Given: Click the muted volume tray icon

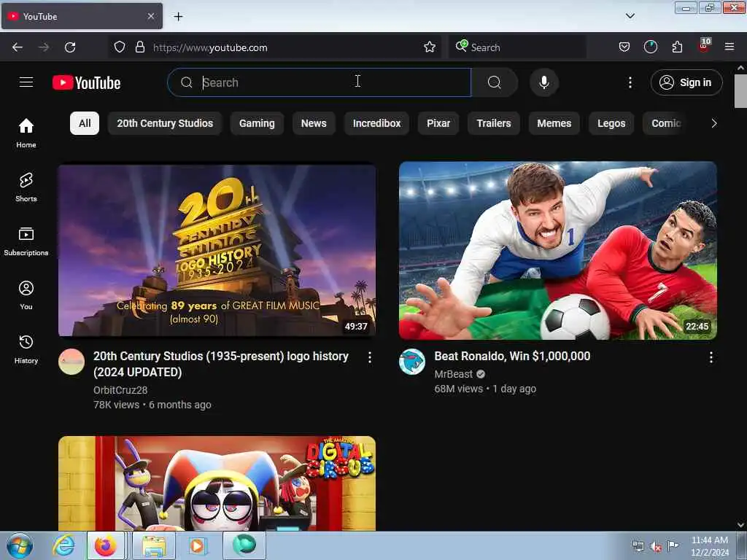Looking at the screenshot, I should (x=656, y=547).
